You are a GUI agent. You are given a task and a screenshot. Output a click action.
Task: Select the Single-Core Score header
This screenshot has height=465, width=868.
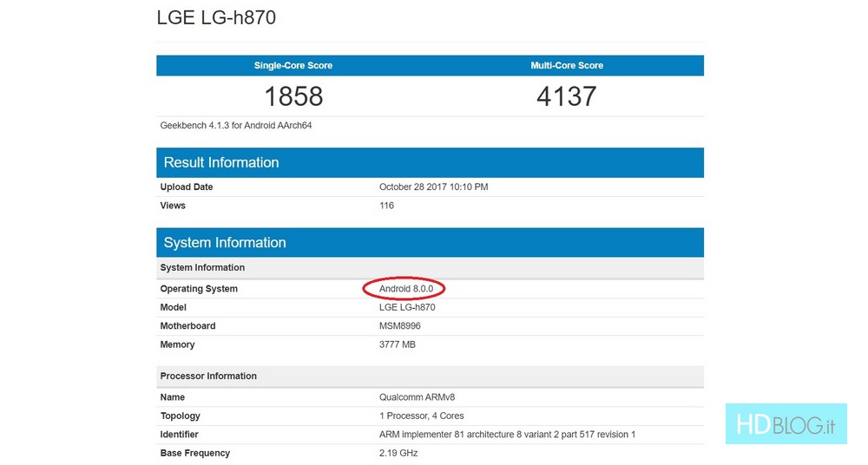293,65
